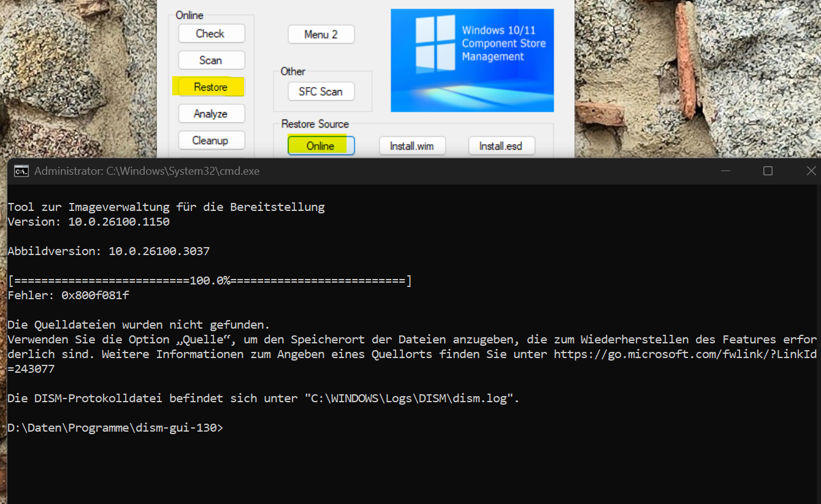
Task: Choose Install.esd restore source
Action: 501,146
